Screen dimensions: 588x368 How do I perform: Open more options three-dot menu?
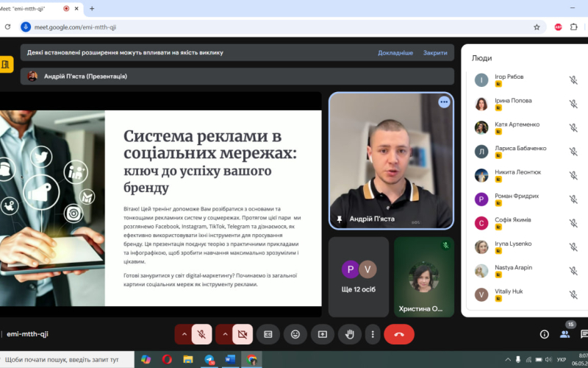point(373,334)
